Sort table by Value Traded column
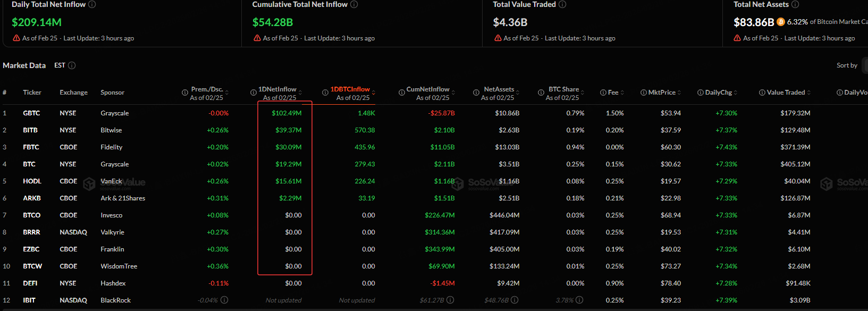 [809, 93]
